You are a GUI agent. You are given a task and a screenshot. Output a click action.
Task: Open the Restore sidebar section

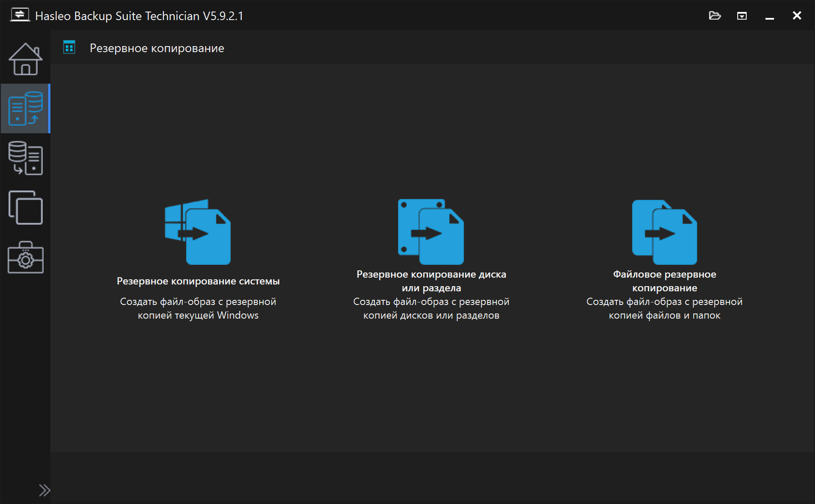point(25,158)
